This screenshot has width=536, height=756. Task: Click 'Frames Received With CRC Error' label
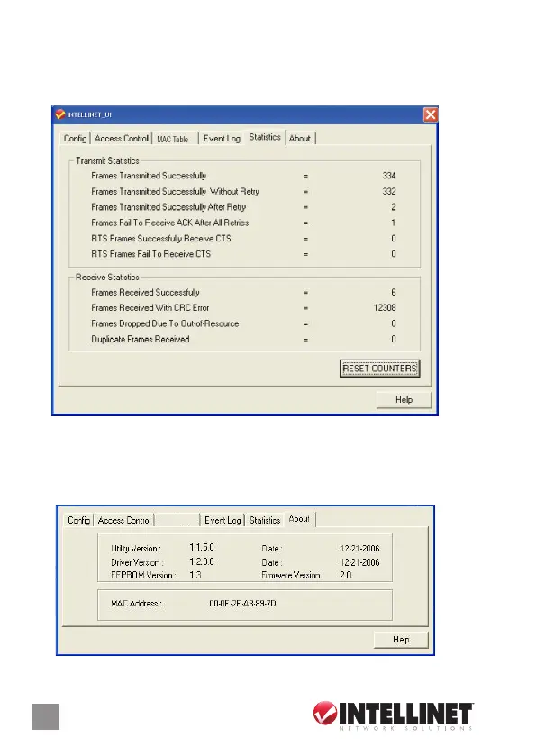click(x=150, y=307)
